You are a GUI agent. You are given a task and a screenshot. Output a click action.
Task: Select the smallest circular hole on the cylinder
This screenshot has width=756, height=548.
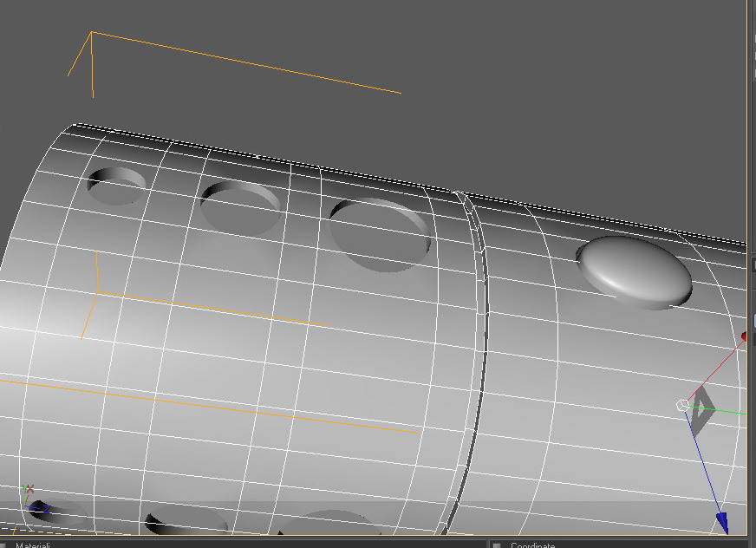click(x=117, y=186)
